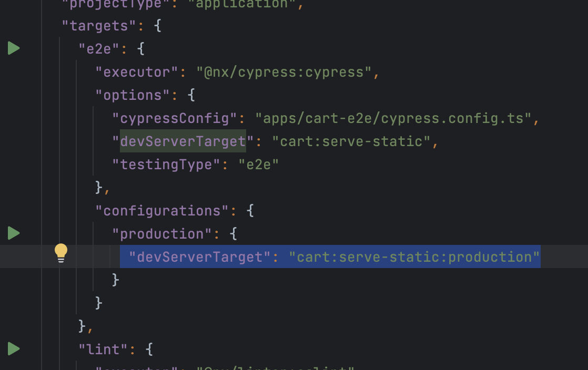Viewport: 588px width, 370px height.
Task: Run the lint target gutter icon
Action: 14,349
